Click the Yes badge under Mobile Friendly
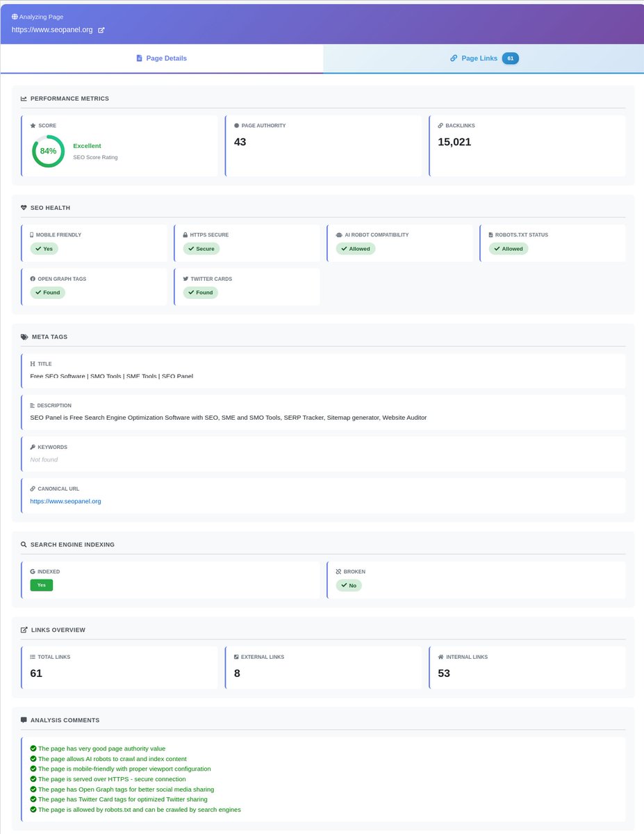Screen dimensions: 644x834 (x=44, y=248)
